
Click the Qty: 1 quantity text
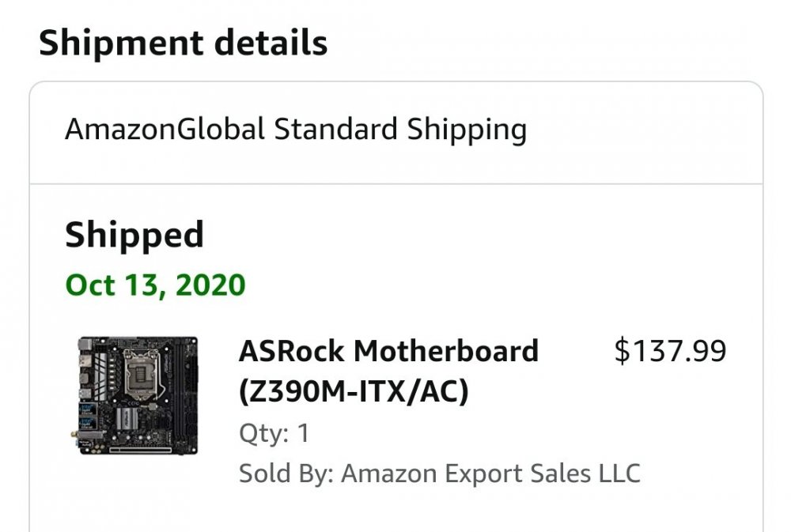(274, 433)
